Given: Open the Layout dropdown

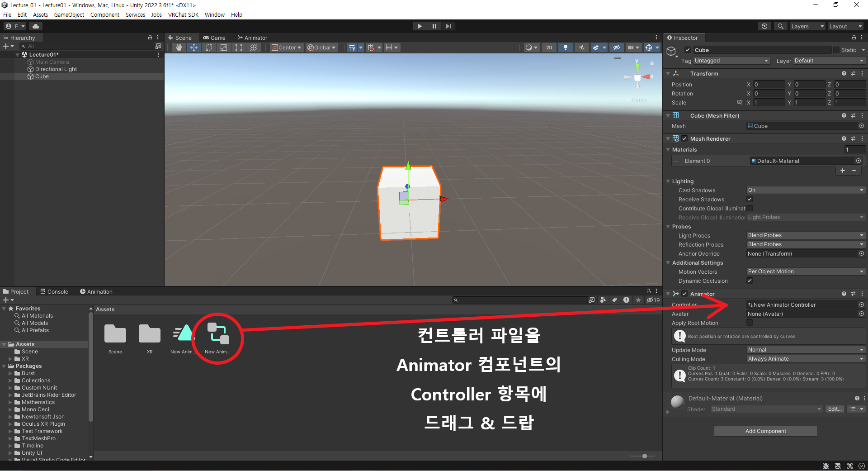Looking at the screenshot, I should click(x=845, y=26).
